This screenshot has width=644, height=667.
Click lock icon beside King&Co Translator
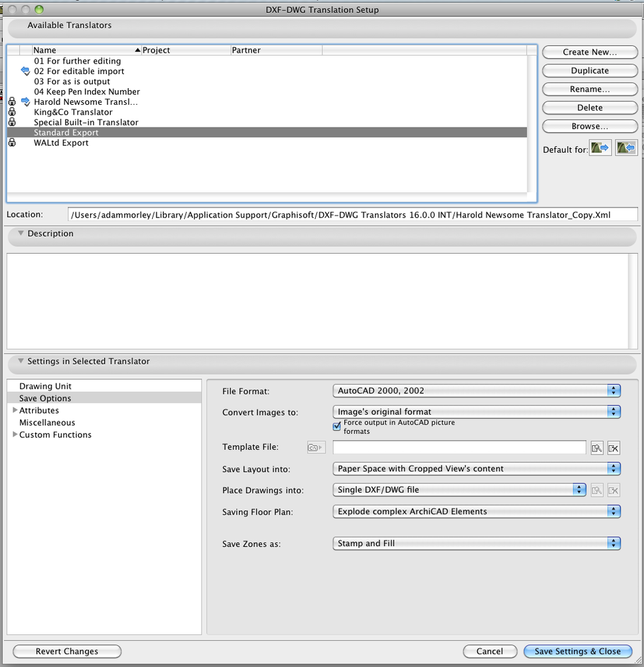[12, 112]
